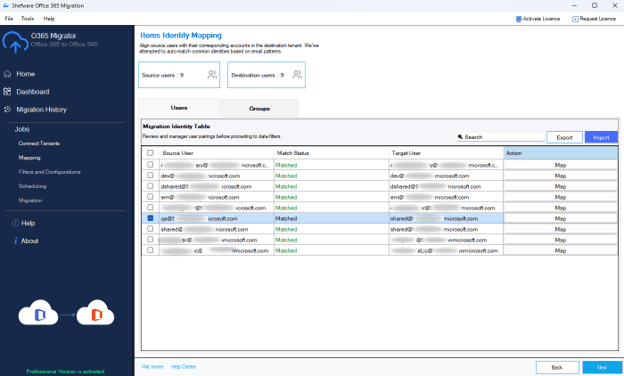Viewport: 624px width, 376px height.
Task: Click the Target User column header
Action: click(x=446, y=153)
